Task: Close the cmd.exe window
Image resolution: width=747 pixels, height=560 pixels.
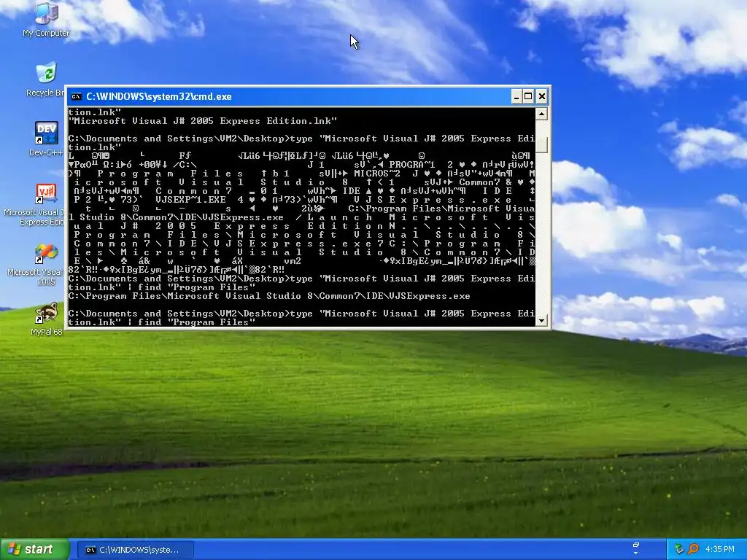Action: point(542,97)
